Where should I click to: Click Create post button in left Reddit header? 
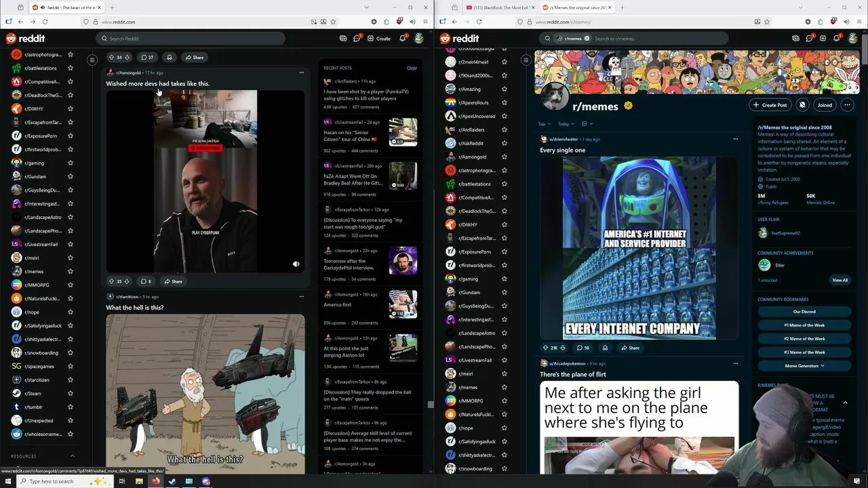coord(379,39)
